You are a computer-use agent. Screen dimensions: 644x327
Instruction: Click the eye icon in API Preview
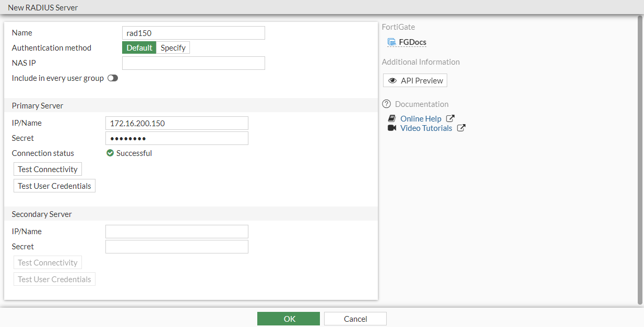[x=392, y=81]
